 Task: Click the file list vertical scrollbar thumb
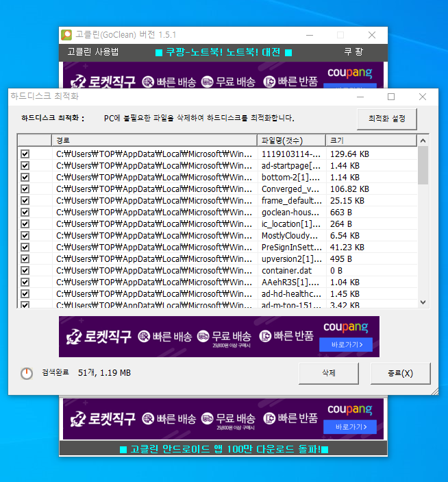[x=423, y=165]
